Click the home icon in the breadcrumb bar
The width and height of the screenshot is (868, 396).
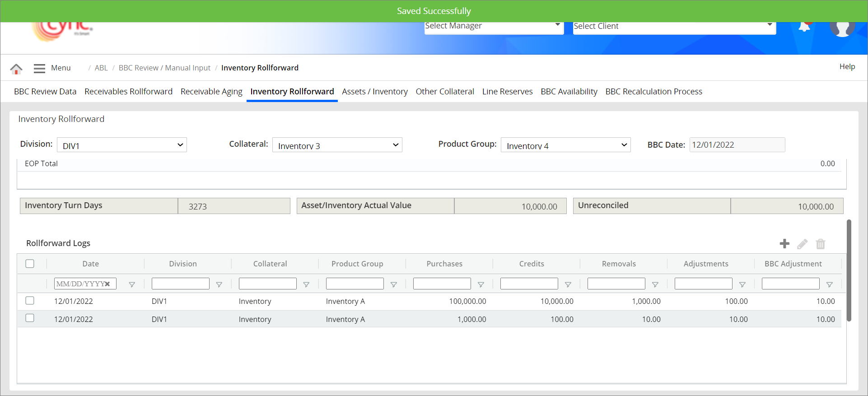16,69
